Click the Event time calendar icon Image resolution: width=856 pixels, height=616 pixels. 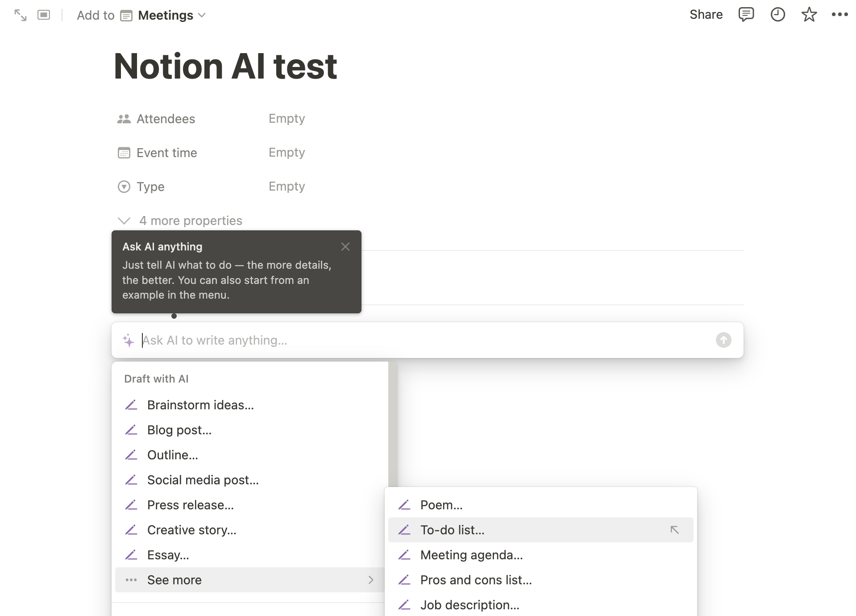(x=124, y=153)
